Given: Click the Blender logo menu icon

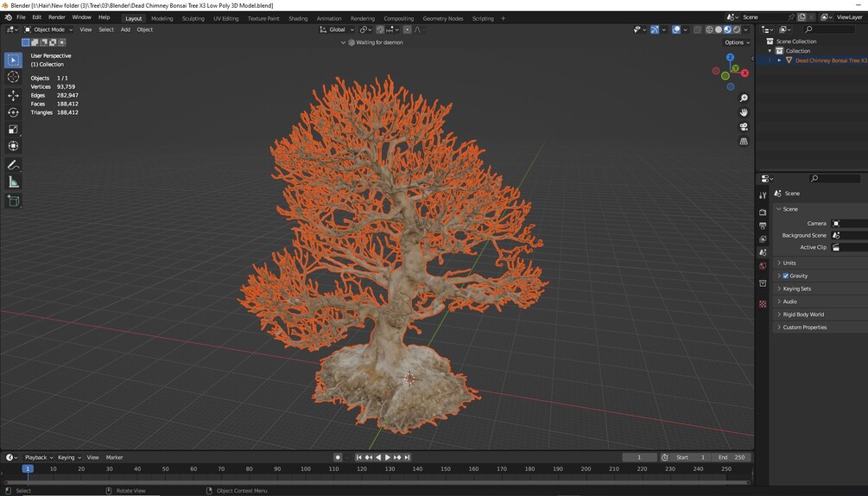Looking at the screenshot, I should pos(9,17).
